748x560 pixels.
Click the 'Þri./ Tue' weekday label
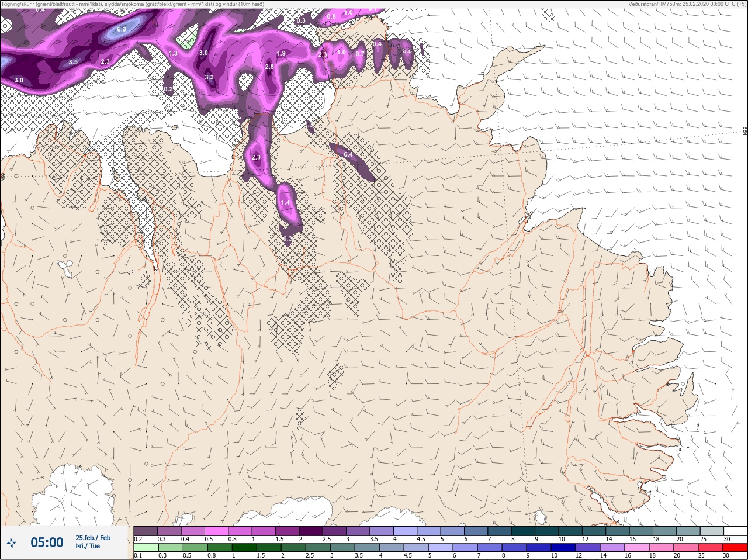(x=88, y=547)
